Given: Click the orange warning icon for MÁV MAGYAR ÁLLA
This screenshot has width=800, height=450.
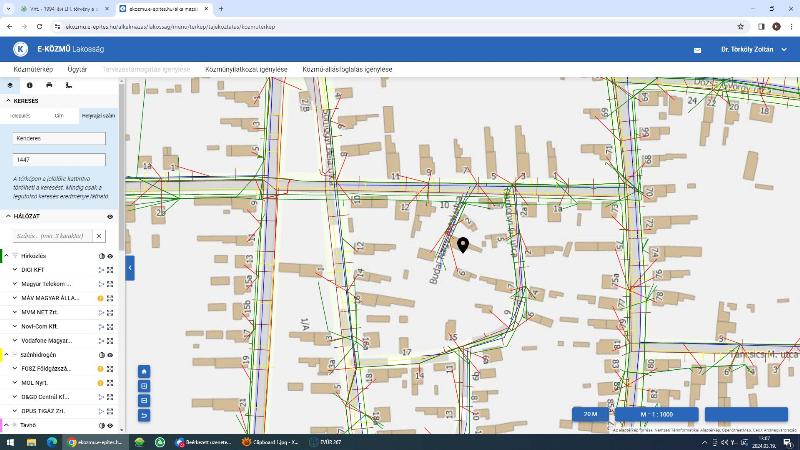Looking at the screenshot, I should coord(101,298).
